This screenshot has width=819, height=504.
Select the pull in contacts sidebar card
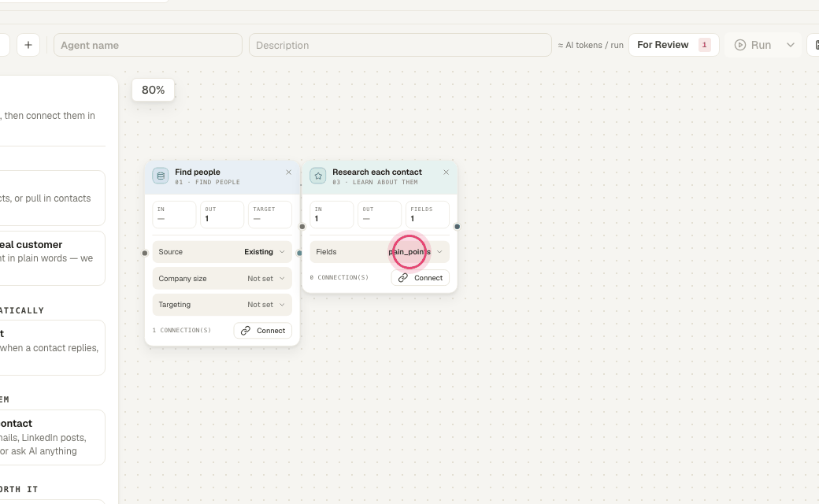click(x=52, y=198)
